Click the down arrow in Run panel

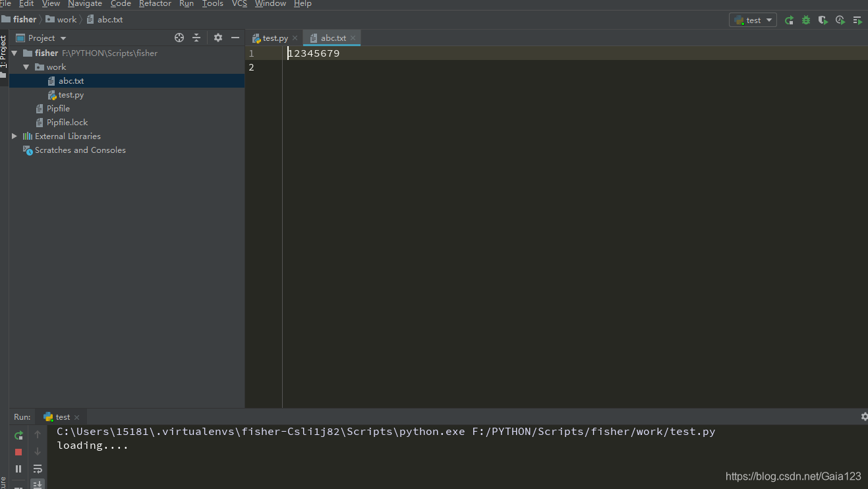(38, 452)
